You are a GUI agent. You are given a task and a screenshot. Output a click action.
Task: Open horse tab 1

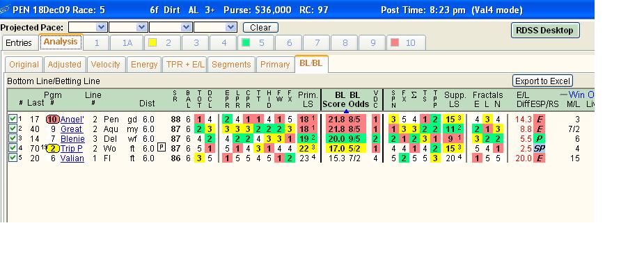point(97,42)
